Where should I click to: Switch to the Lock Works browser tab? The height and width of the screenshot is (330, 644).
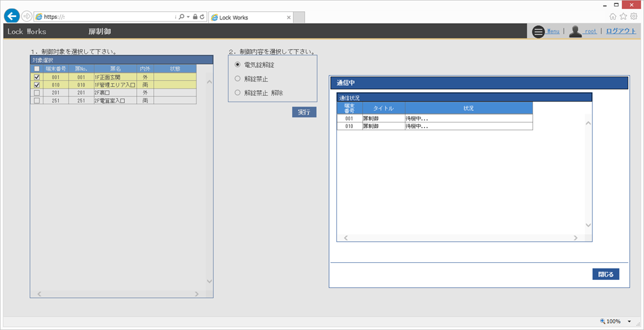pyautogui.click(x=250, y=18)
